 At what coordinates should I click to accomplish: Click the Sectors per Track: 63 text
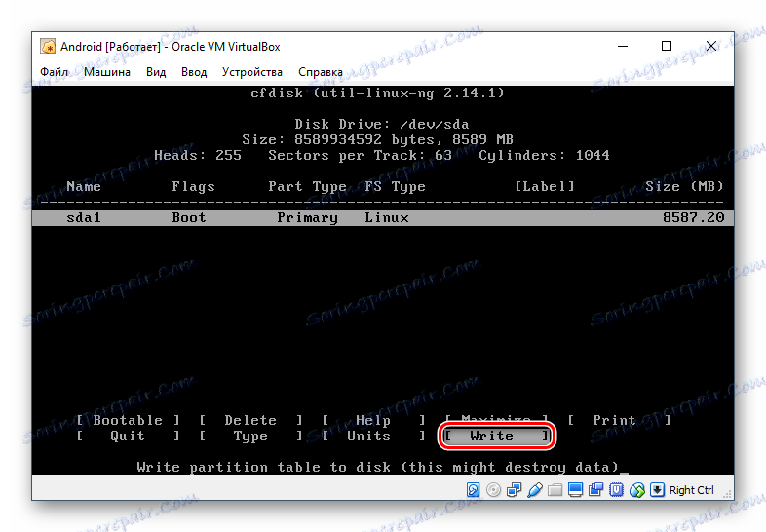[x=360, y=155]
